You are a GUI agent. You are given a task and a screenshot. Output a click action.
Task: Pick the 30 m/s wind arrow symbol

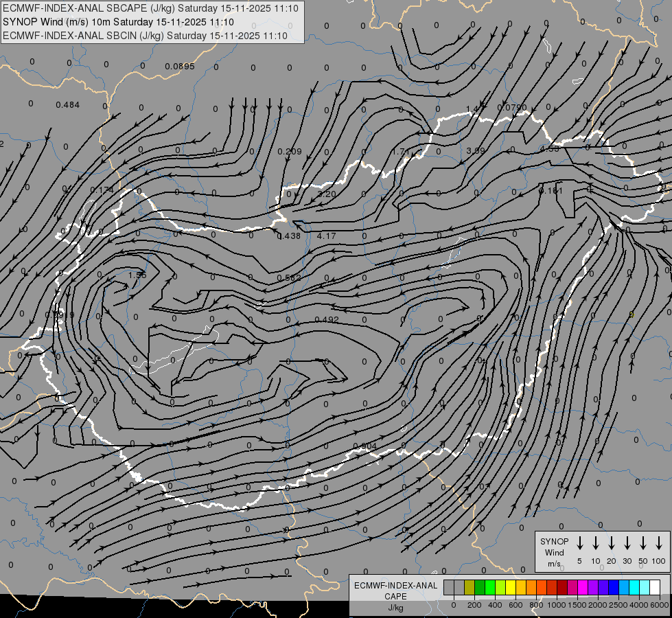click(x=627, y=542)
